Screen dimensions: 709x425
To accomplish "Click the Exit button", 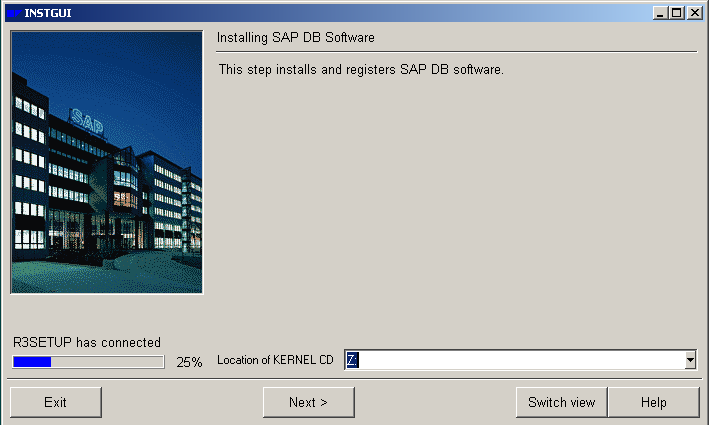I will click(x=56, y=402).
